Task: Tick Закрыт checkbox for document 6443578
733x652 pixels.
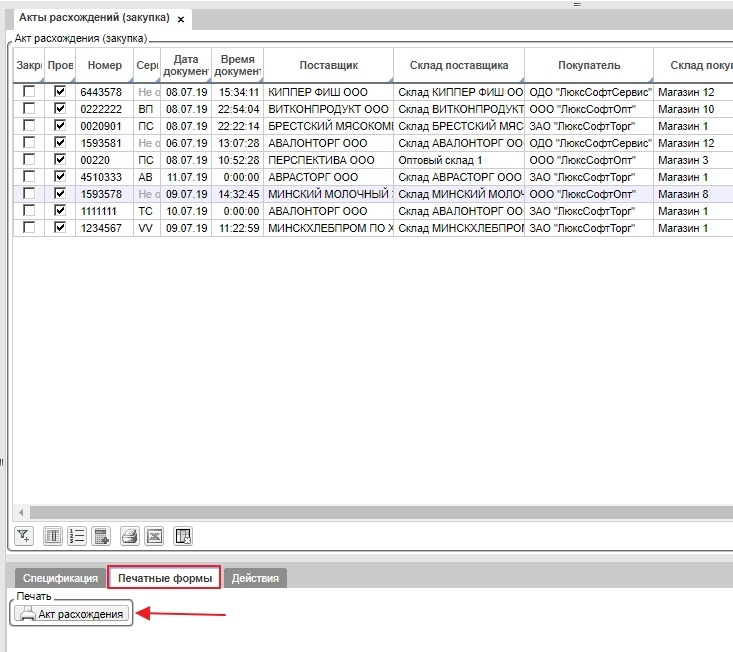Action: coord(29,92)
